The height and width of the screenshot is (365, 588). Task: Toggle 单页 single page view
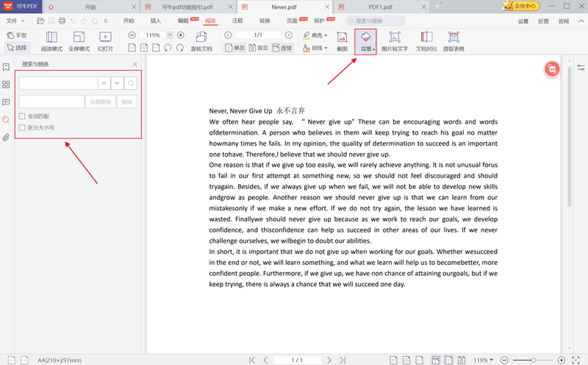coord(235,48)
